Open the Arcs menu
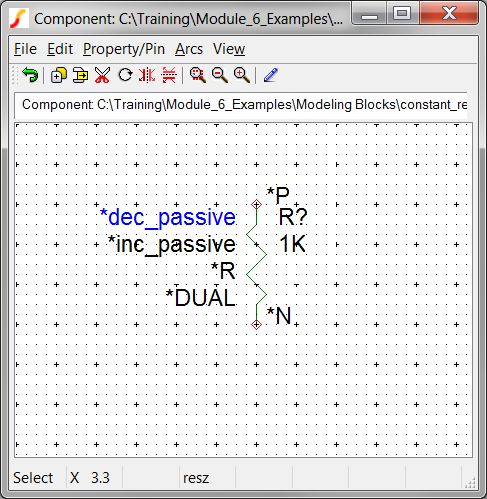The width and height of the screenshot is (487, 499). 189,49
